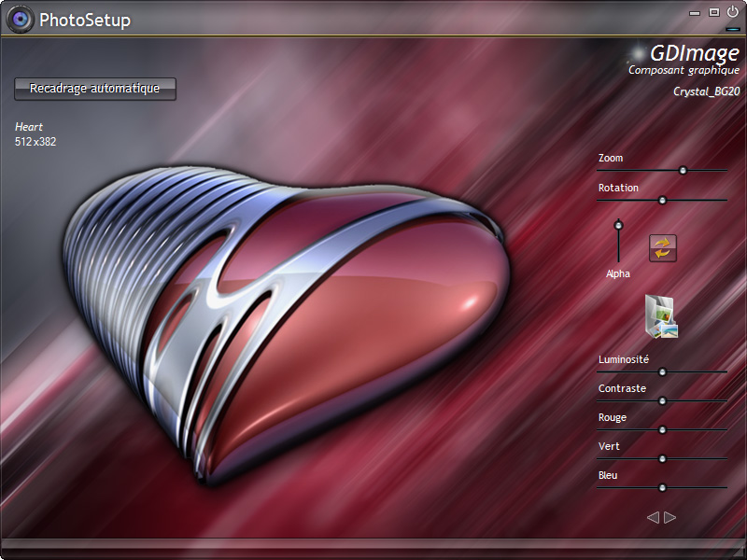Click the 512x382 dimensions text
The image size is (747, 560).
pos(35,142)
